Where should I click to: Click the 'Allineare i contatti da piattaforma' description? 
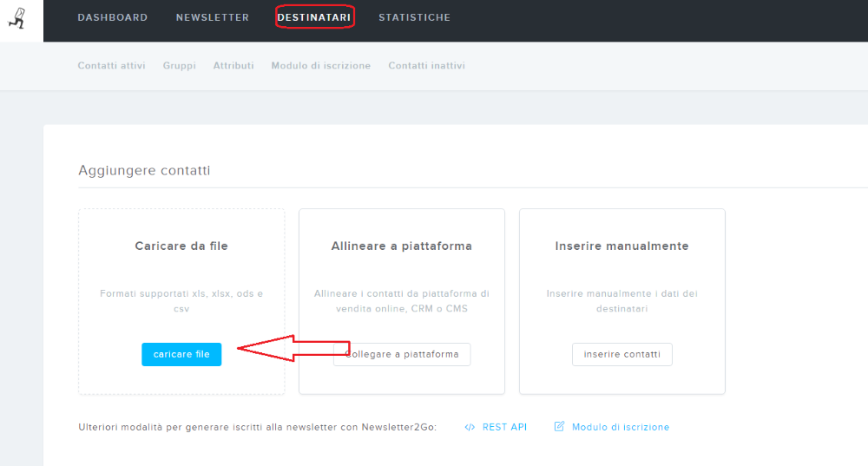pos(402,301)
